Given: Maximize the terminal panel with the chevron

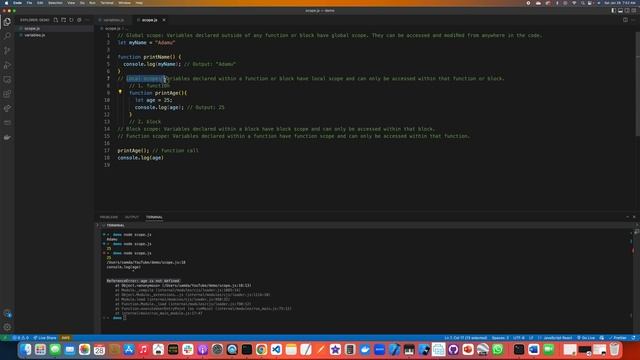Looking at the screenshot, I should click(627, 217).
